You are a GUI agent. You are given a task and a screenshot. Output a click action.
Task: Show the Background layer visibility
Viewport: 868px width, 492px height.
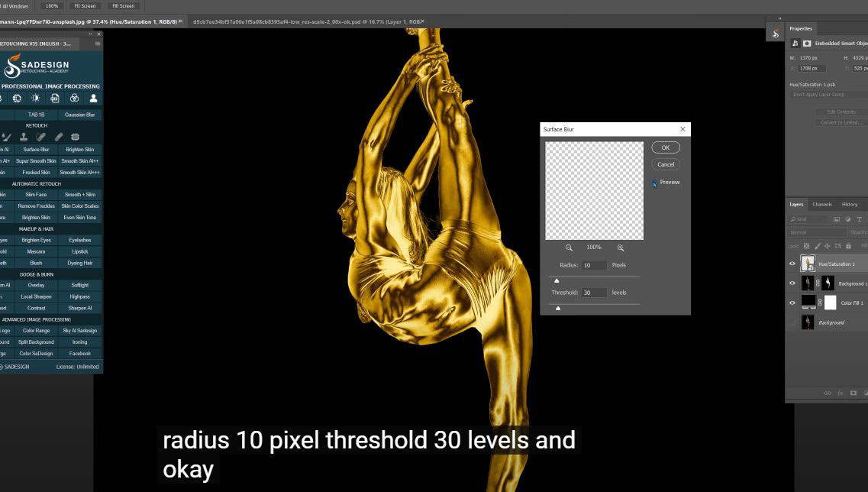[x=792, y=322]
